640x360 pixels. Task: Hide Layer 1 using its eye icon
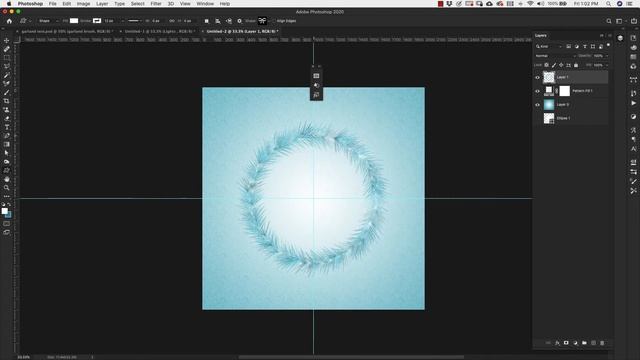pyautogui.click(x=537, y=77)
